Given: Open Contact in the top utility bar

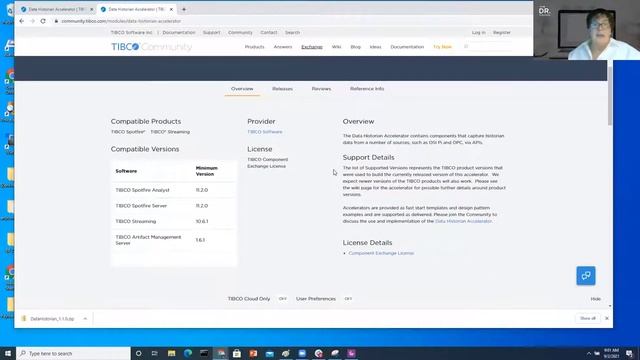Looking at the screenshot, I should pyautogui.click(x=269, y=32).
